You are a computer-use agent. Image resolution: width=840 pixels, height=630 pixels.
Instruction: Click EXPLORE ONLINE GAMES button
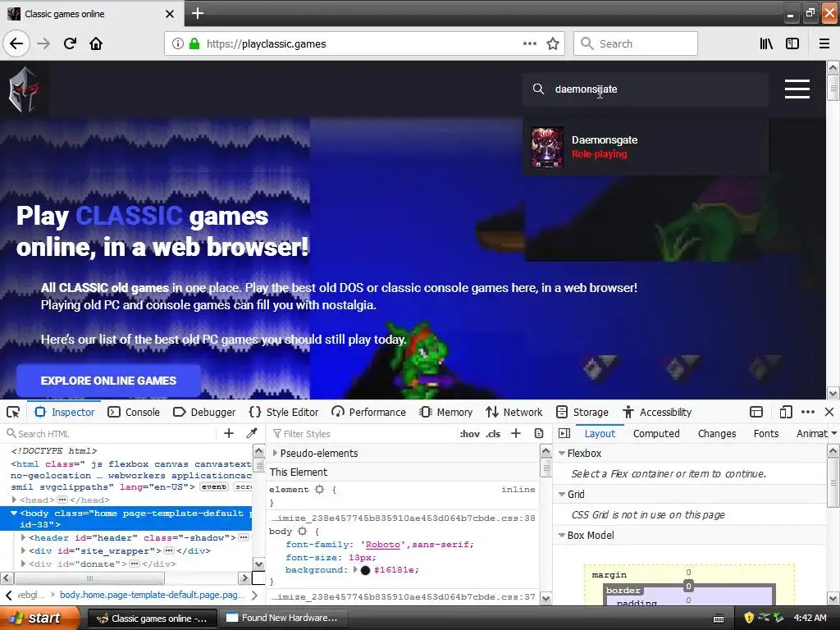tap(108, 381)
